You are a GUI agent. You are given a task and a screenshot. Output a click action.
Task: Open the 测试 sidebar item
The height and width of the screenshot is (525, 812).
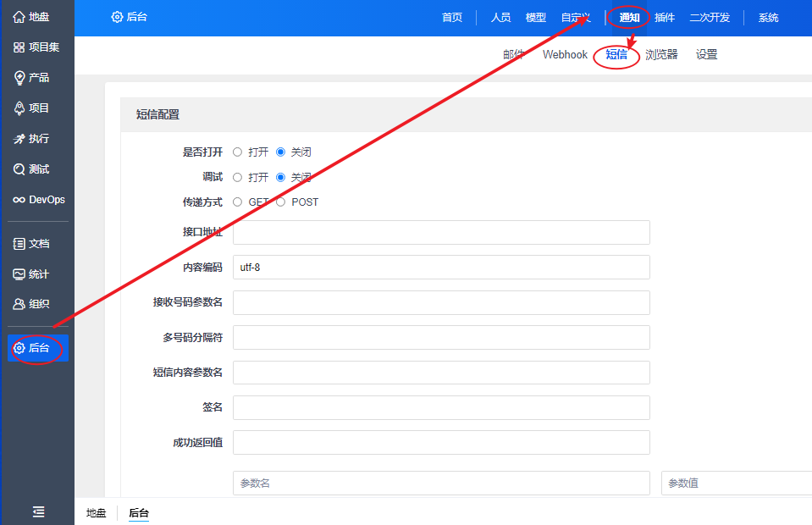click(x=32, y=169)
